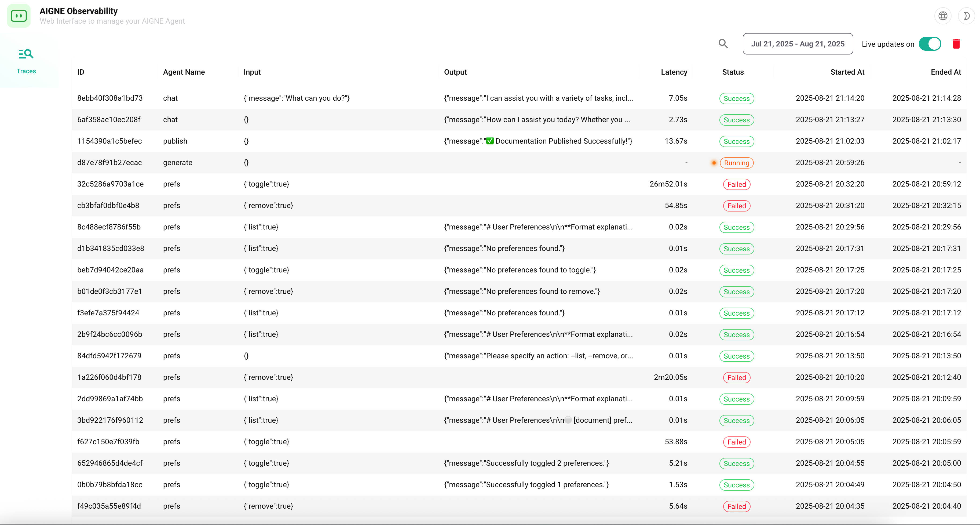Open the search magnifier above the table
This screenshot has width=980, height=525.
pos(723,43)
